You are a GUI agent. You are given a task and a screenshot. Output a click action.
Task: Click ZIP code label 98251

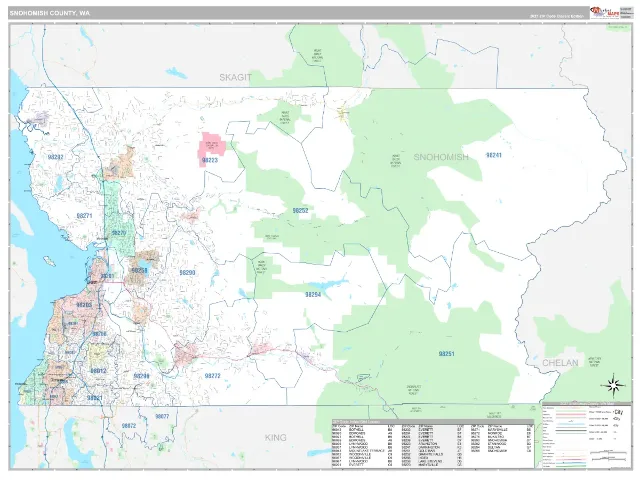pos(447,354)
